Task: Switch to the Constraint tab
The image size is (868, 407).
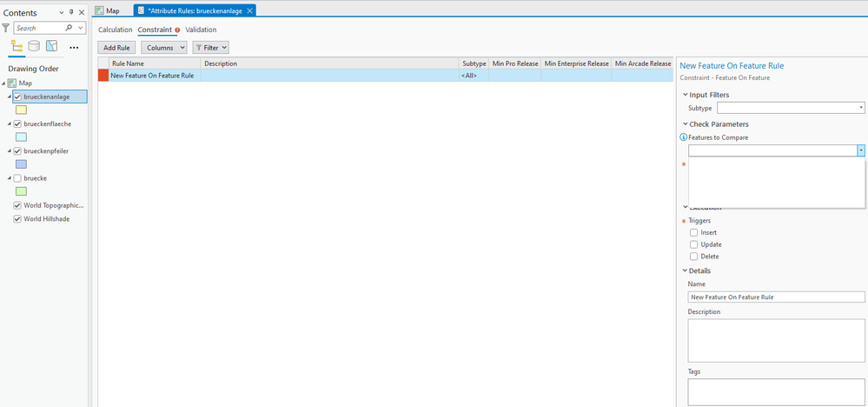Action: (x=155, y=30)
